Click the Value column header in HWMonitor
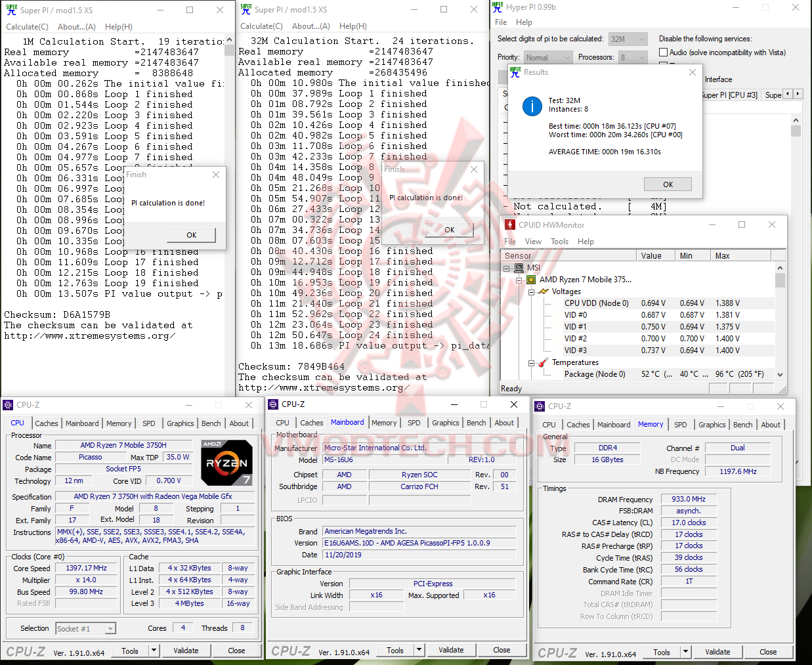 click(x=656, y=256)
